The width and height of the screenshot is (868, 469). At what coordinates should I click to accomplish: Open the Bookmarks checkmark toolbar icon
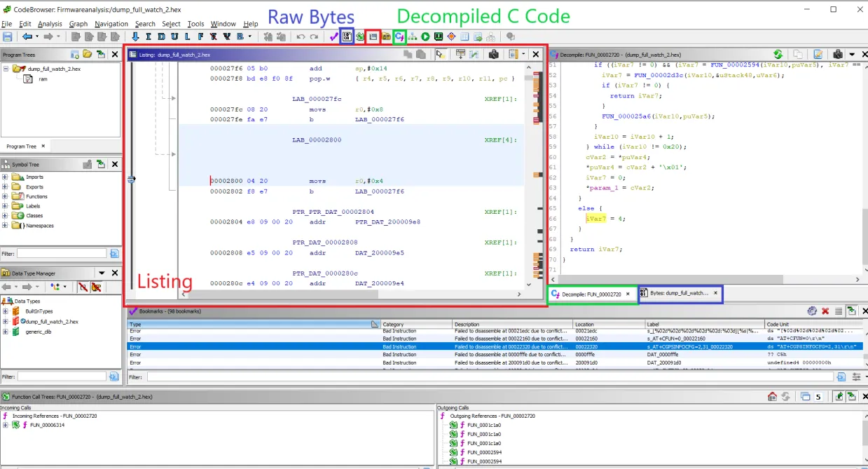pyautogui.click(x=334, y=36)
